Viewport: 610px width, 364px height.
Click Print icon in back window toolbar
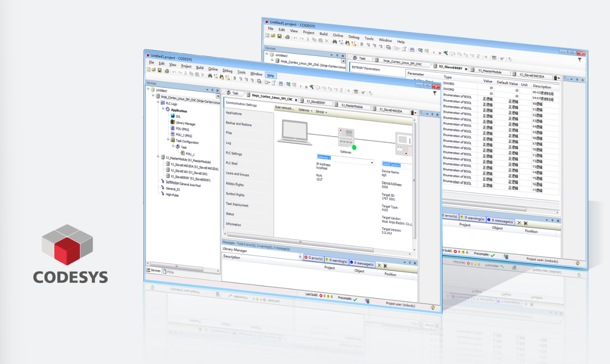[288, 37]
